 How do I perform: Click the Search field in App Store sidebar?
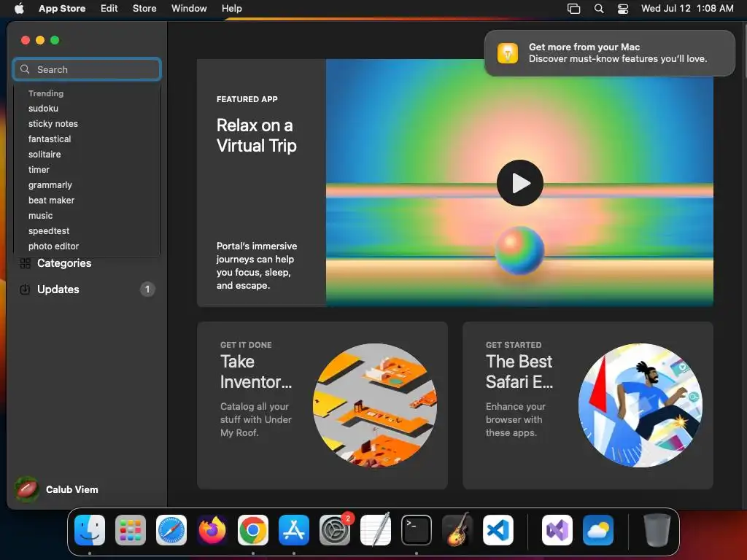point(87,69)
